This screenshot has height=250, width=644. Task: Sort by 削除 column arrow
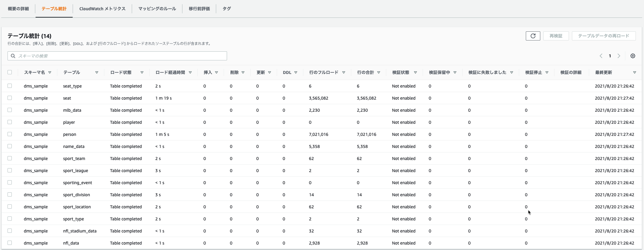pyautogui.click(x=243, y=72)
